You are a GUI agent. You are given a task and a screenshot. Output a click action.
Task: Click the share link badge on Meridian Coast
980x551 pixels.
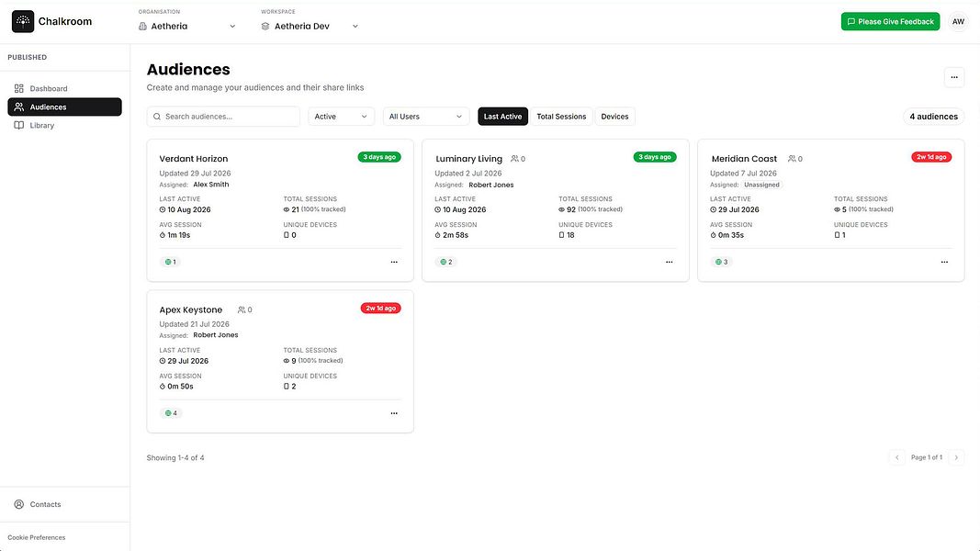721,262
